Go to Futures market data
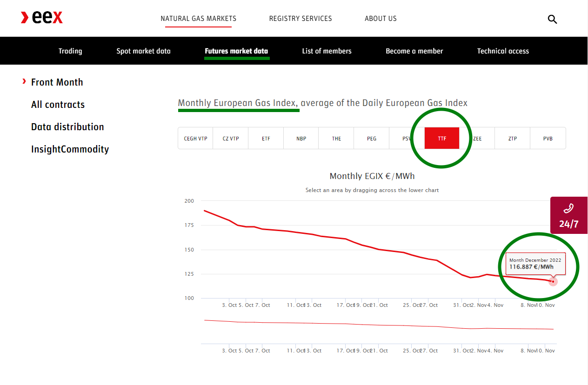Viewport: 588px width, 385px height. coord(236,51)
